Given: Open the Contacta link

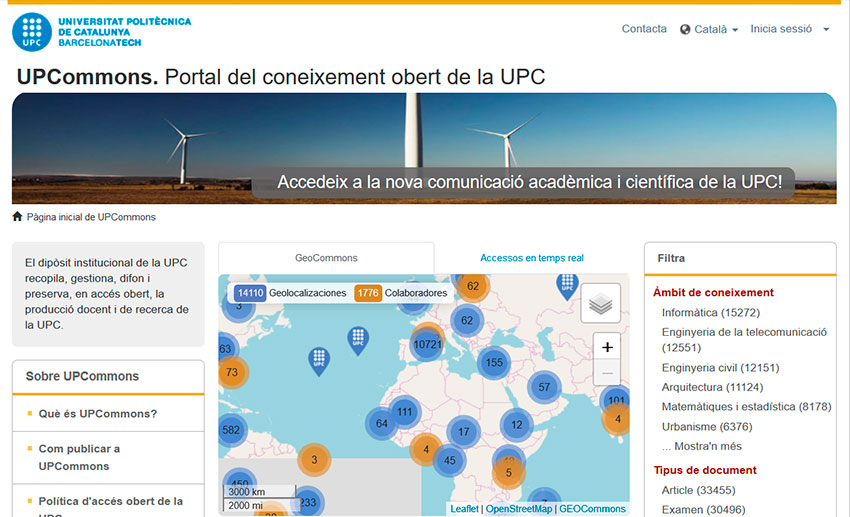Looking at the screenshot, I should 644,29.
